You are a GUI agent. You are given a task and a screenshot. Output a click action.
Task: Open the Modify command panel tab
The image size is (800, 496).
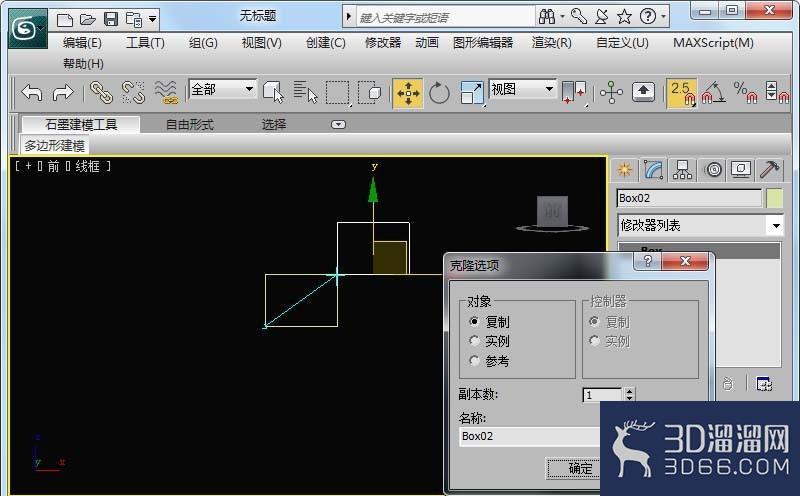tap(654, 169)
